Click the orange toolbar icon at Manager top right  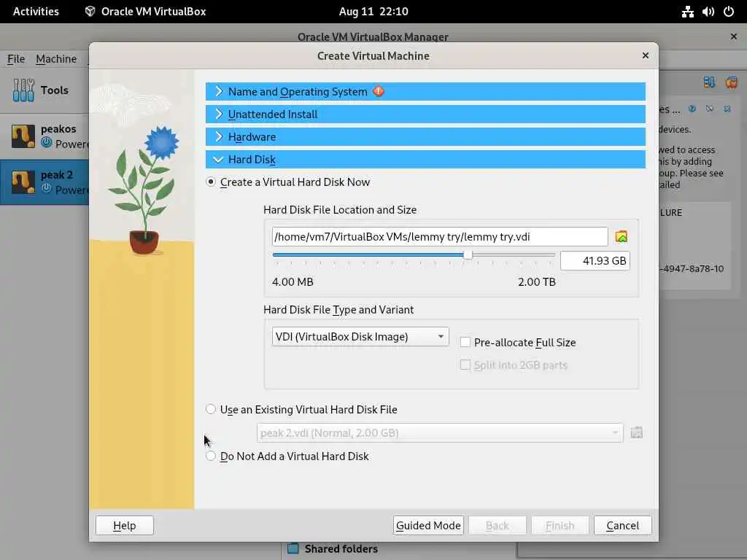731,82
